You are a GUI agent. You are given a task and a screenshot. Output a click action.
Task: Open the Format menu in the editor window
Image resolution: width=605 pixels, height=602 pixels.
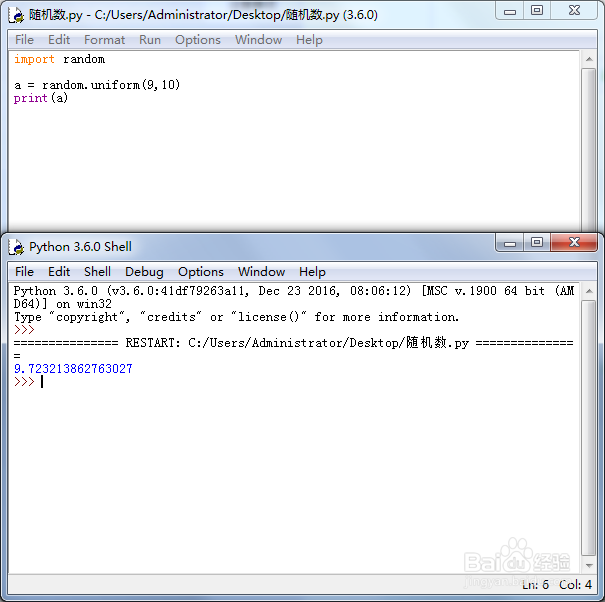tap(104, 40)
